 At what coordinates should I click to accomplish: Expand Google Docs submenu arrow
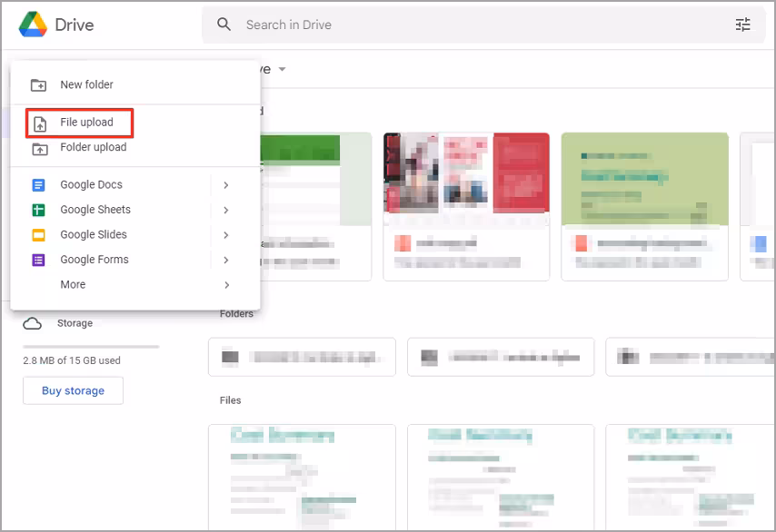pyautogui.click(x=225, y=185)
